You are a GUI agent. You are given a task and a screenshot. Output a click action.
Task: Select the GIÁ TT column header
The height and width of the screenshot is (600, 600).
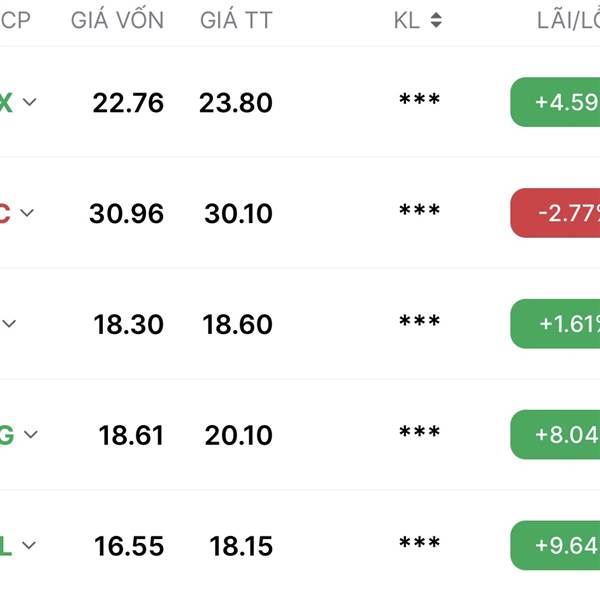[x=236, y=19]
